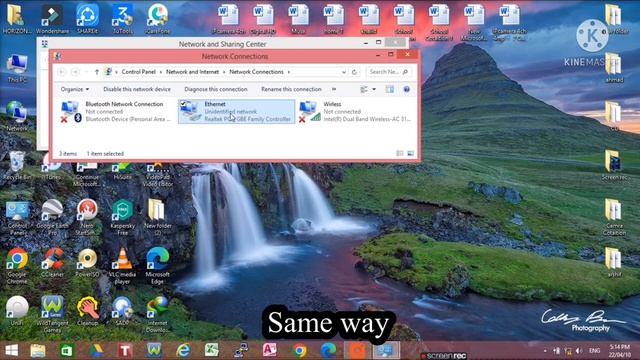This screenshot has width=640, height=360.
Task: Open recent locations dropdown next to Forward
Action: coord(86,72)
